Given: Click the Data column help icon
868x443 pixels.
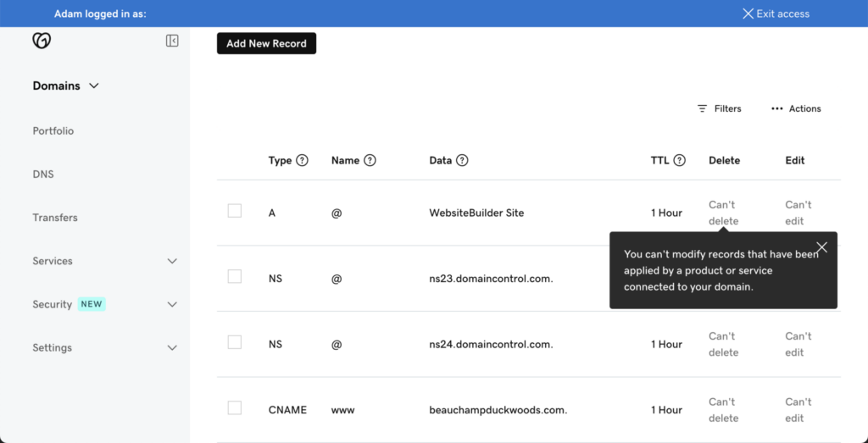Looking at the screenshot, I should [462, 160].
